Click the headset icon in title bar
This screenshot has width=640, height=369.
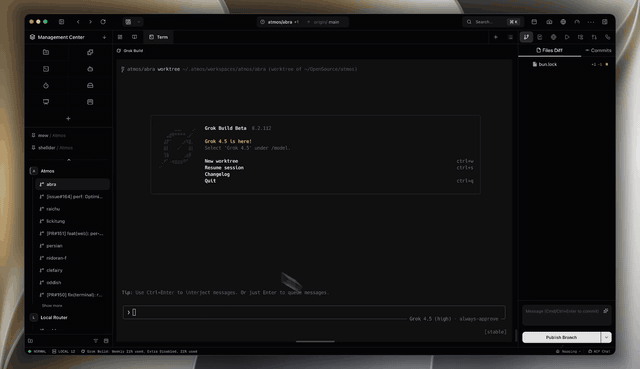tap(577, 22)
